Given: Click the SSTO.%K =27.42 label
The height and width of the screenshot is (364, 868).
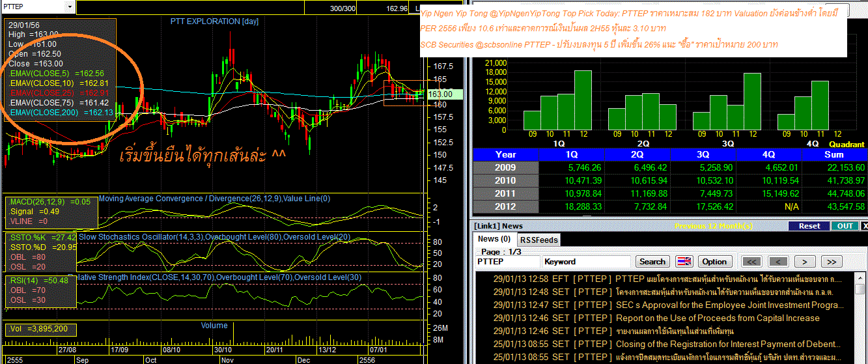Looking at the screenshot, I should coord(43,238).
